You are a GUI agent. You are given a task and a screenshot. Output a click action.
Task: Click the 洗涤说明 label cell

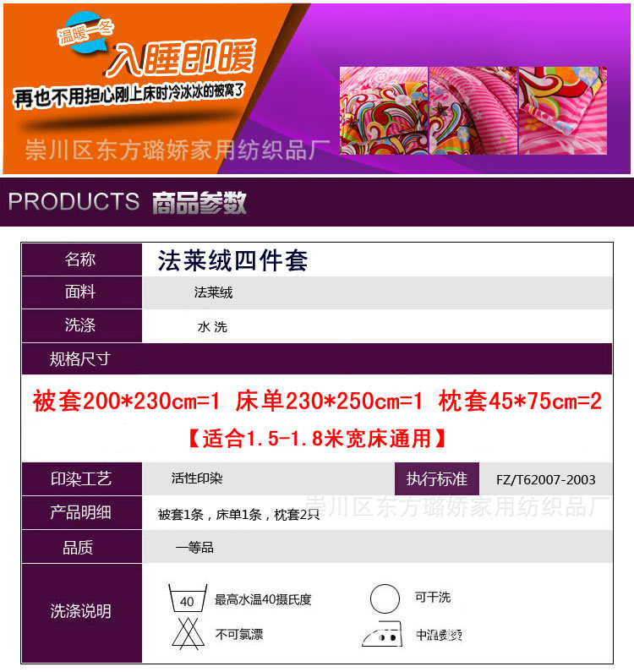click(x=81, y=614)
